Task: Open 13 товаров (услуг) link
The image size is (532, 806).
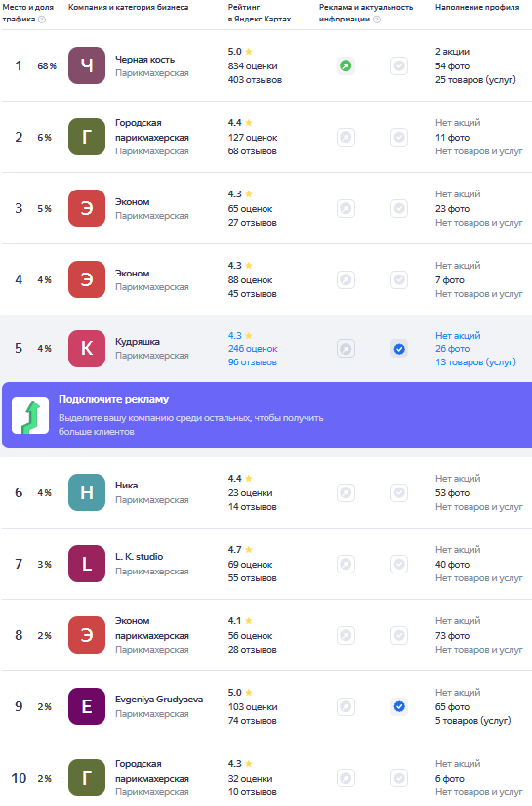Action: click(x=475, y=362)
